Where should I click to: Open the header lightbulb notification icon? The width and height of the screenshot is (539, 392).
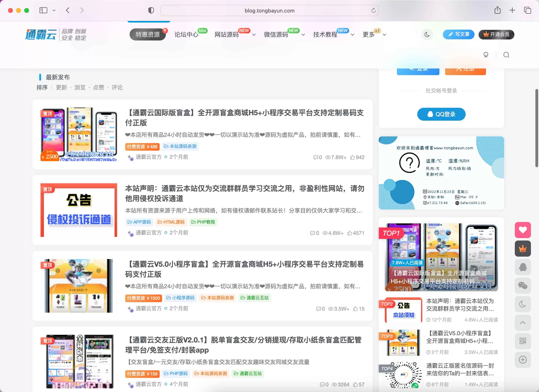click(x=486, y=55)
